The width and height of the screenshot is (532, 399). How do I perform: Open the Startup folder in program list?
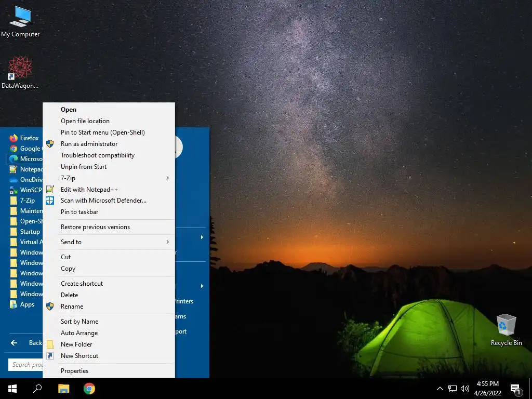25,232
